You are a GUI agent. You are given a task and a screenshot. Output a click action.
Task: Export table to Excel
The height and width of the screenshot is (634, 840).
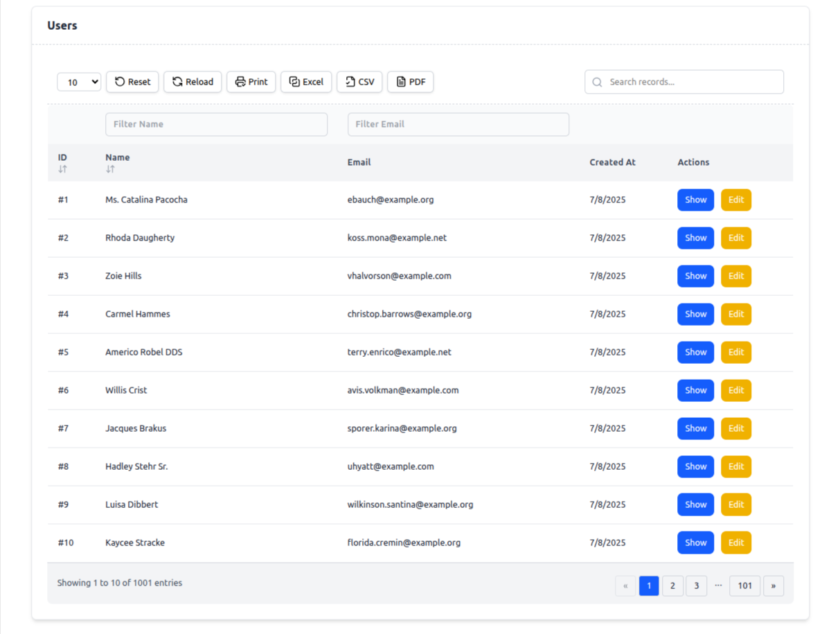(x=306, y=82)
